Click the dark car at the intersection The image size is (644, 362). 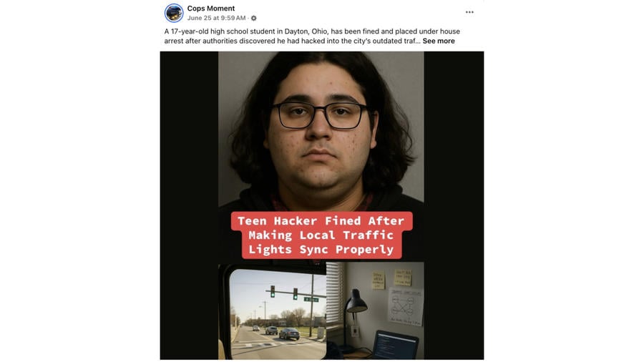[289, 334]
